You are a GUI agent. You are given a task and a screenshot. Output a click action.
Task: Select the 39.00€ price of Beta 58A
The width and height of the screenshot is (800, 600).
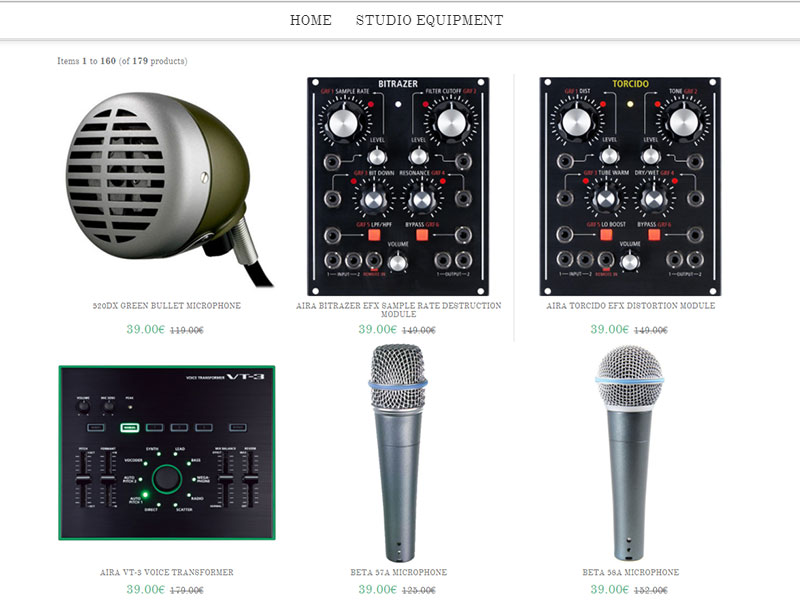pyautogui.click(x=610, y=590)
